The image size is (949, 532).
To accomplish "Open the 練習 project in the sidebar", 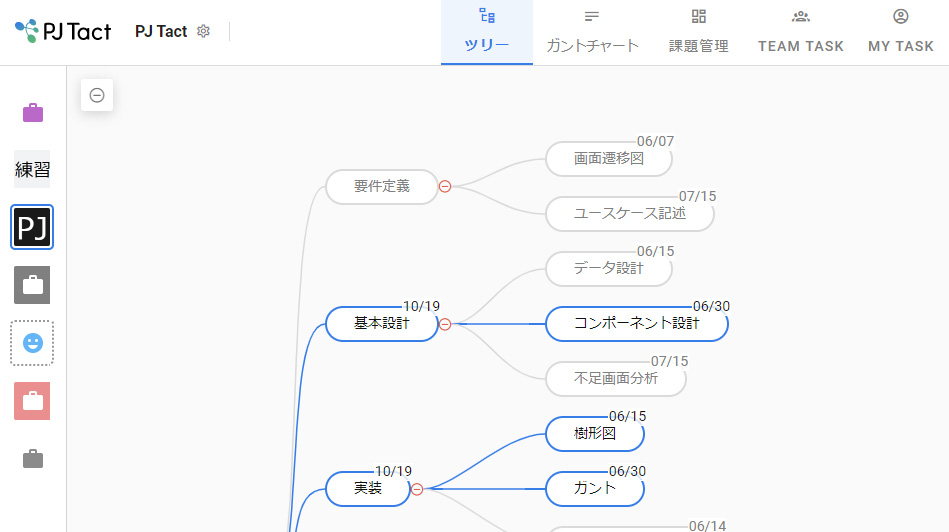I will tap(32, 169).
